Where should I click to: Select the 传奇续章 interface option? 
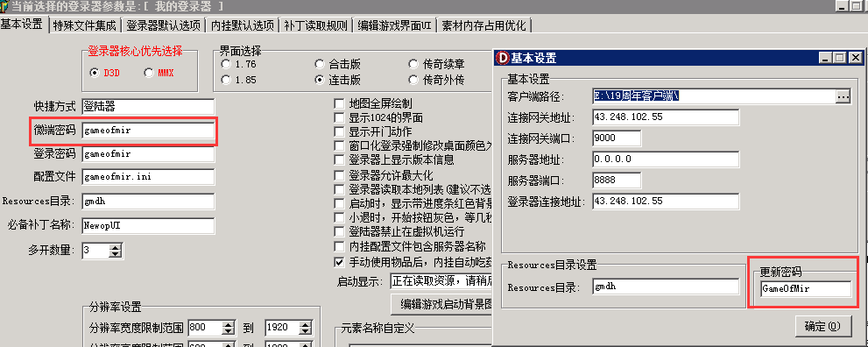point(413,64)
